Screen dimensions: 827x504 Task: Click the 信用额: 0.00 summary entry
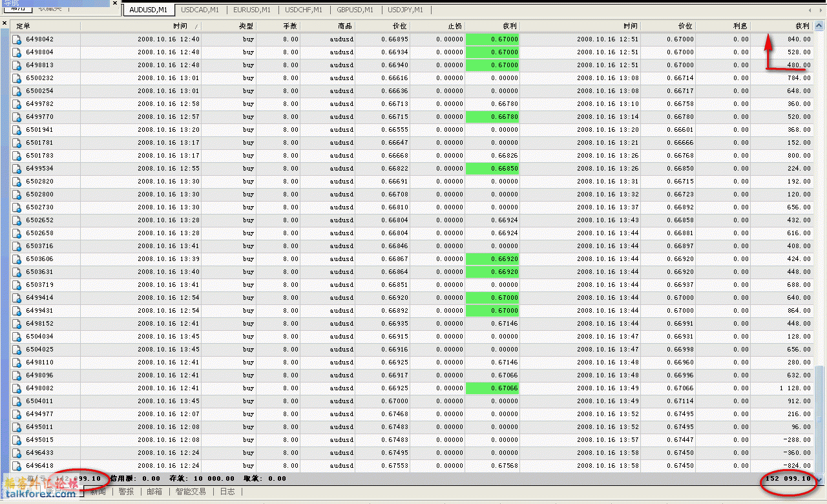click(136, 479)
